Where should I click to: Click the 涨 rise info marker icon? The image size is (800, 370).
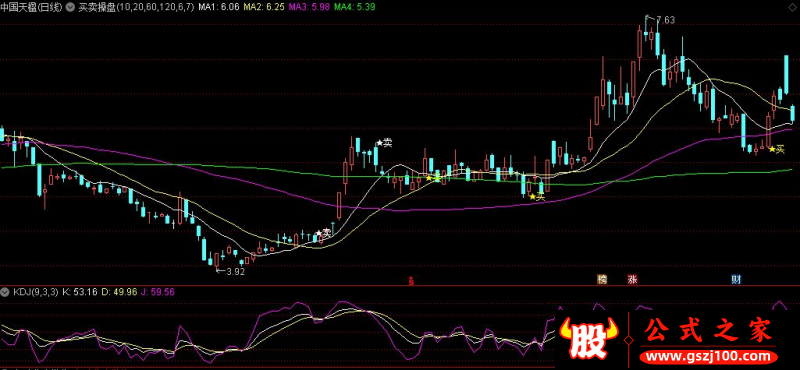[632, 279]
